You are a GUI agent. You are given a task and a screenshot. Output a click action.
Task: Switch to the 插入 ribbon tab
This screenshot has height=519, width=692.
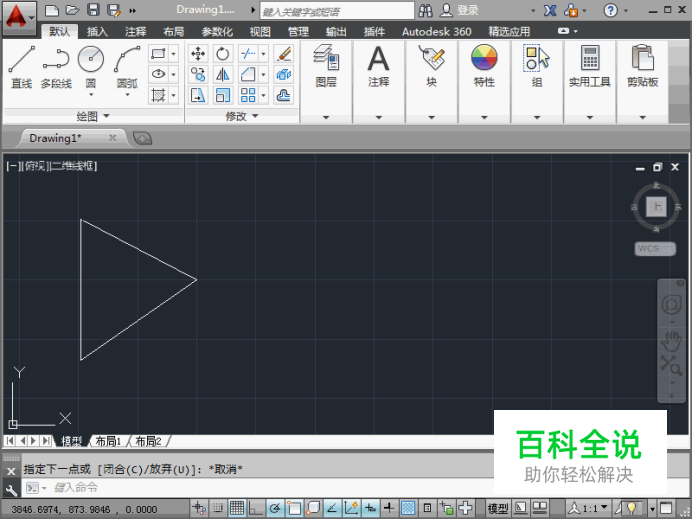(x=97, y=31)
